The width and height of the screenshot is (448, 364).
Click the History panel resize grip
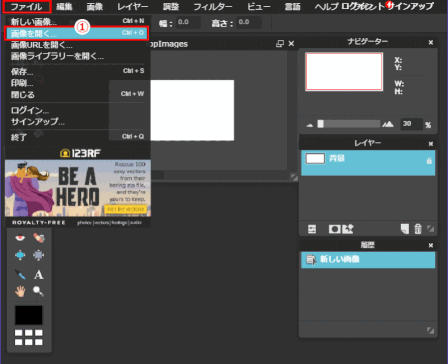click(x=430, y=330)
